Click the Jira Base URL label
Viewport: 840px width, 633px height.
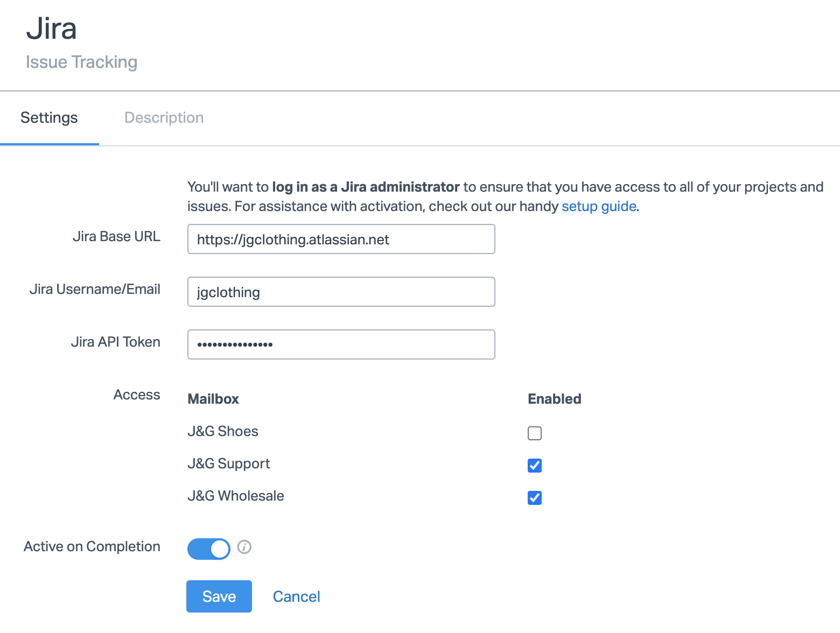[116, 237]
